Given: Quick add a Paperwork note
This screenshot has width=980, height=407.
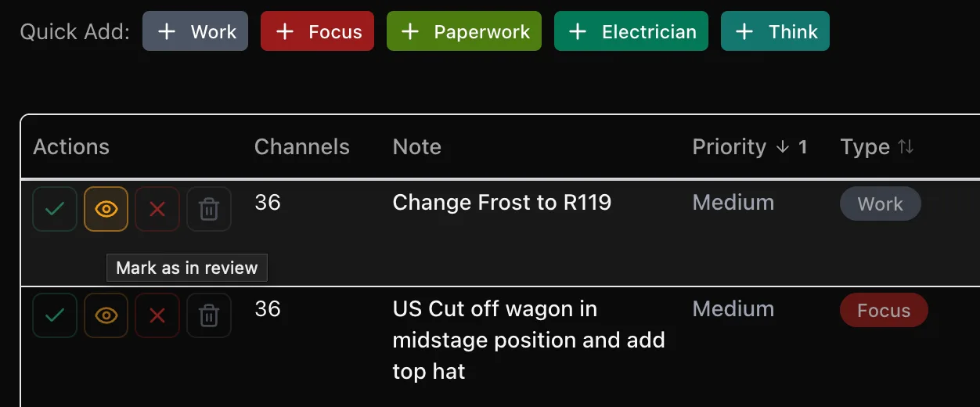Looking at the screenshot, I should [x=464, y=31].
